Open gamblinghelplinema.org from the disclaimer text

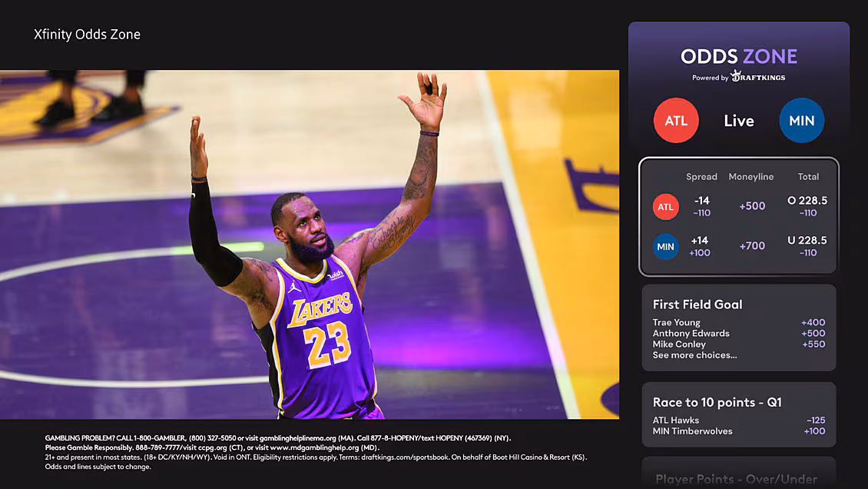coord(300,437)
